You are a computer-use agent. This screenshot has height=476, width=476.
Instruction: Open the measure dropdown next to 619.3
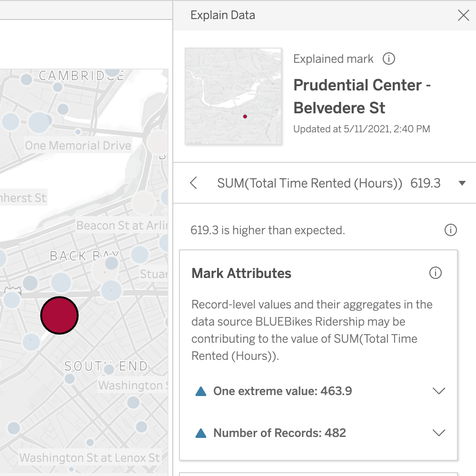[462, 183]
